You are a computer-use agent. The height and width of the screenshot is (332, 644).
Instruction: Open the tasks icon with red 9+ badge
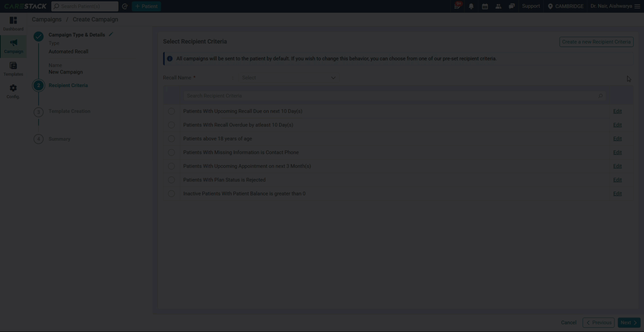(x=458, y=5)
